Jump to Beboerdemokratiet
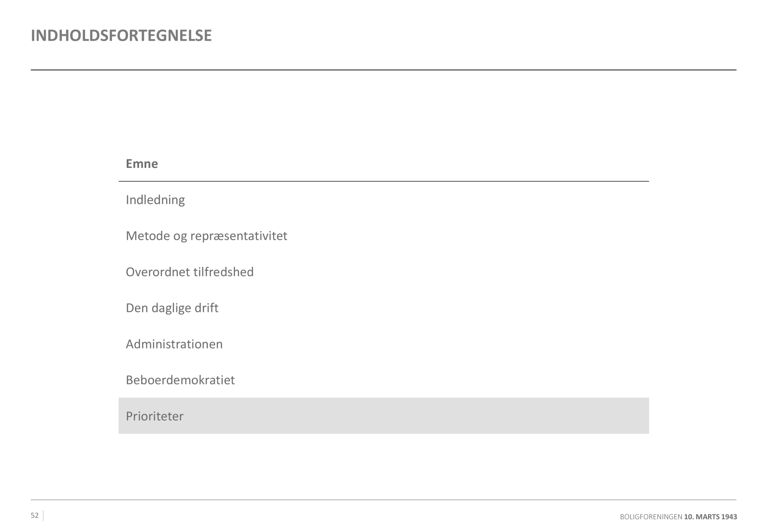This screenshot has height=532, width=768. [180, 380]
